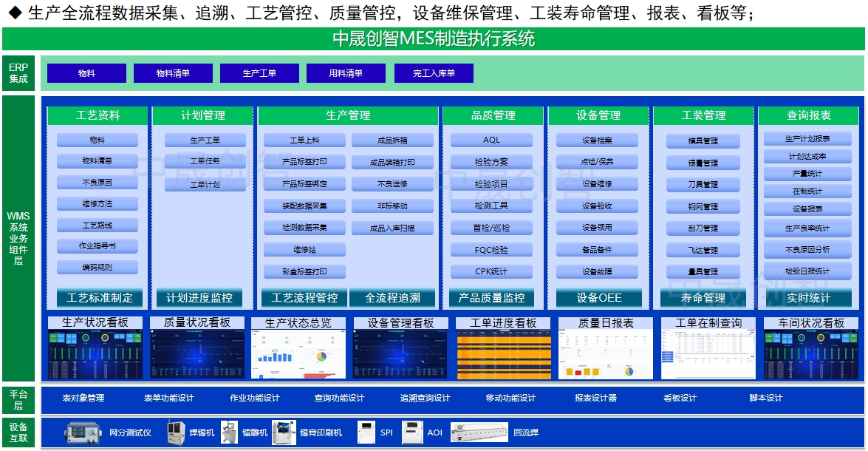Open the 车间状况看板 thumbnail
This screenshot has width=868, height=451.
[x=811, y=355]
